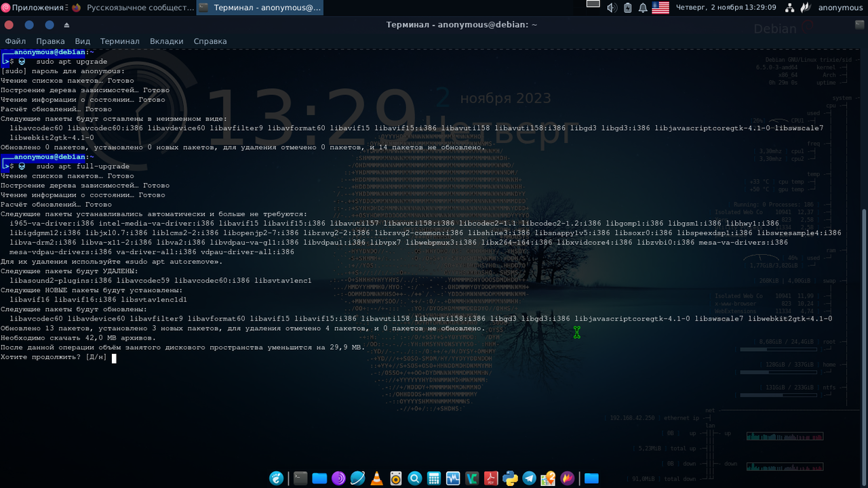Click the workspace switcher in top panel

593,4
